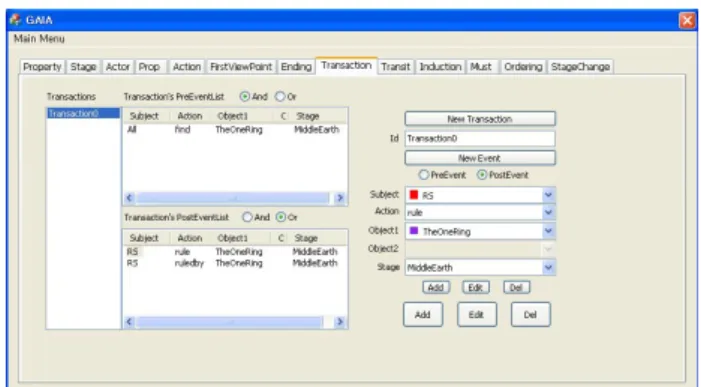Click the GAIA application icon in title bar
Screen dimensions: 701x387
(16, 20)
